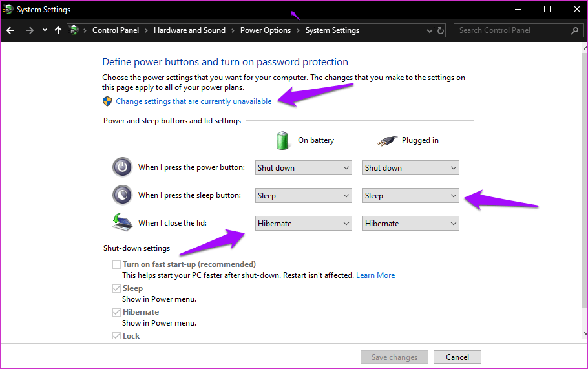Click 'Define power buttons' page heading
This screenshot has height=369, width=588.
(225, 62)
